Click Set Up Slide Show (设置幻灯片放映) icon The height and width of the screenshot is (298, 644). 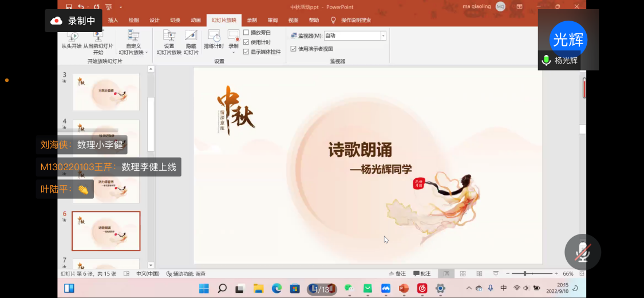click(x=169, y=37)
